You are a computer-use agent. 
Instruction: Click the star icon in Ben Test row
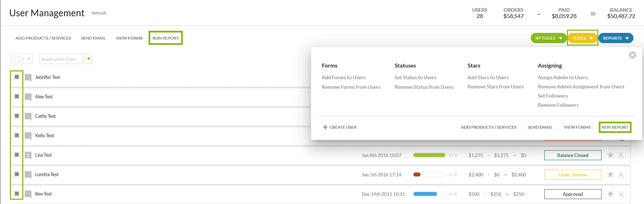[x=610, y=194]
